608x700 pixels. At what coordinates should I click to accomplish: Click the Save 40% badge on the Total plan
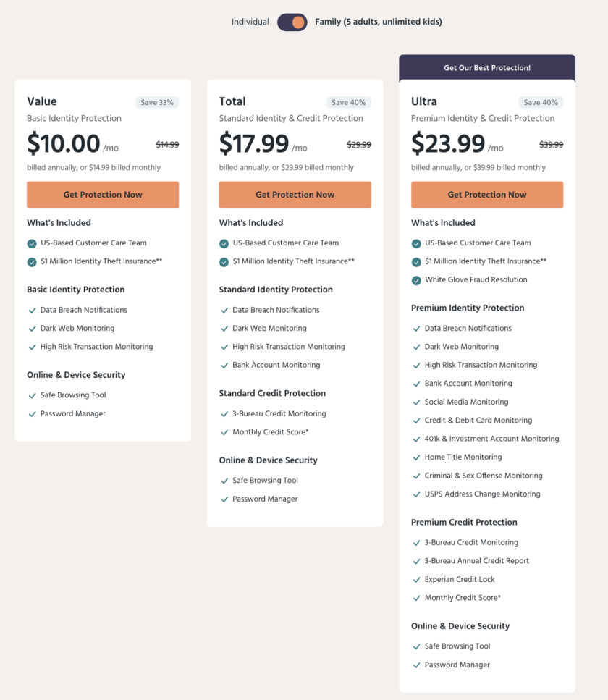tap(348, 102)
